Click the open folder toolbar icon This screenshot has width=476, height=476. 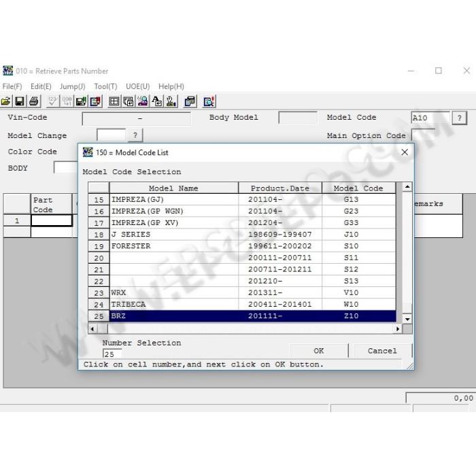(x=5, y=101)
